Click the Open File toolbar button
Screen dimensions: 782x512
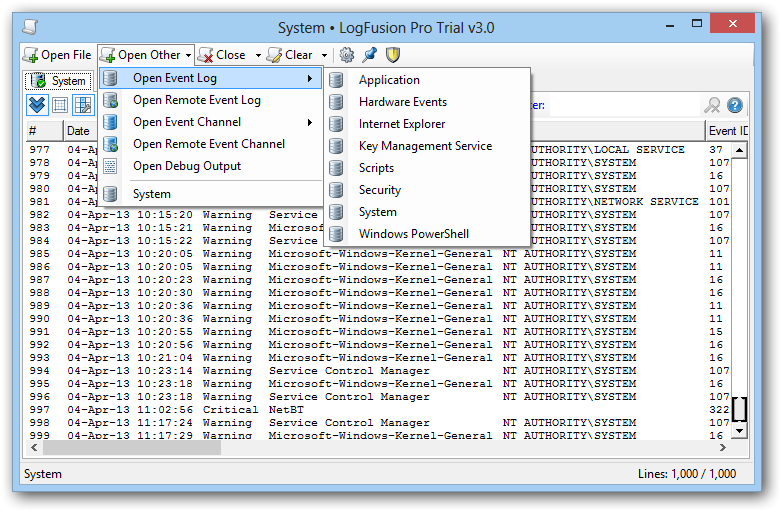tap(57, 55)
